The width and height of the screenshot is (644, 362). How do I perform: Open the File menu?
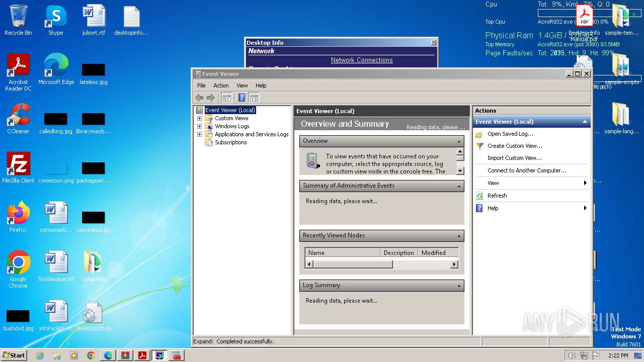[201, 85]
